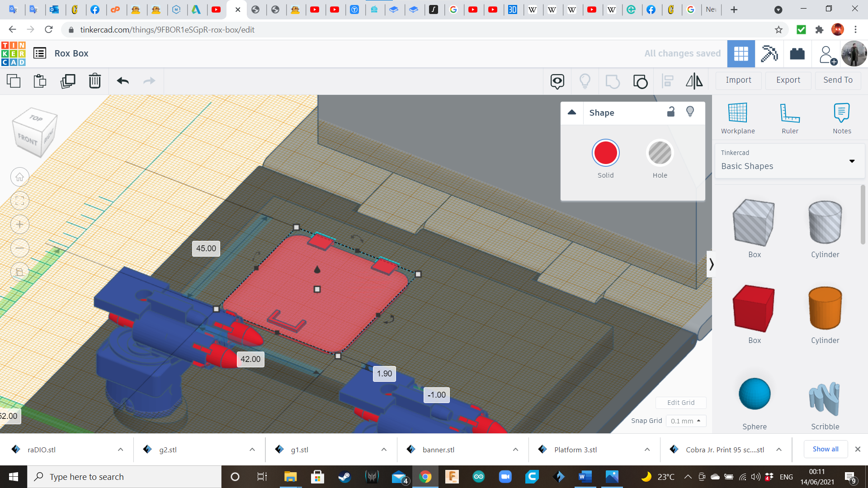Delete selected shape with trash icon
868x488 pixels.
95,81
